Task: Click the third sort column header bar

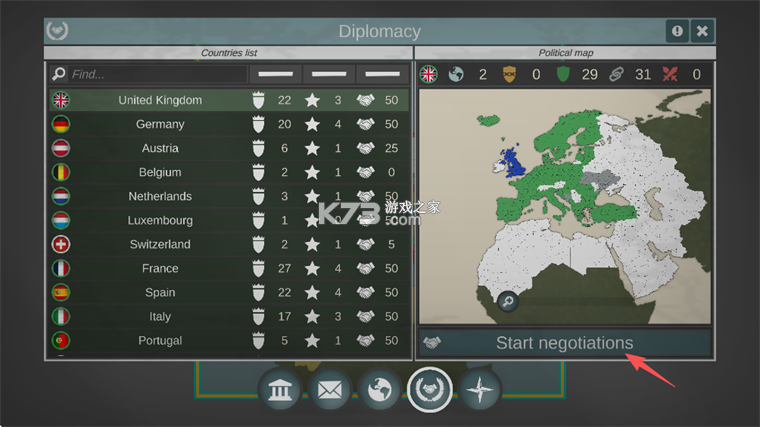Action: click(x=382, y=74)
